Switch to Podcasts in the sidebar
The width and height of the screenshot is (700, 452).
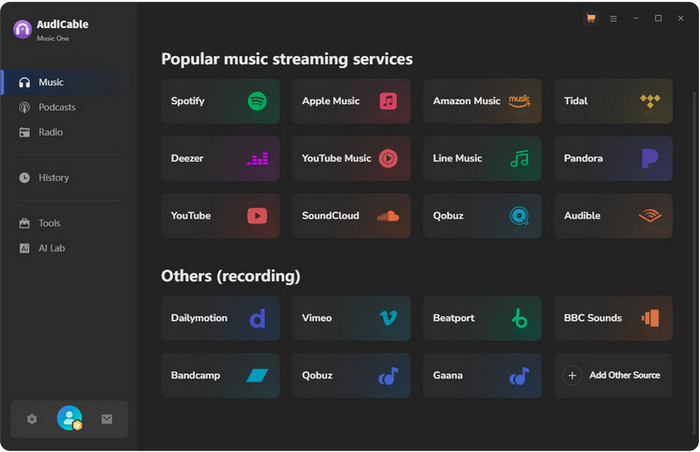[67, 107]
